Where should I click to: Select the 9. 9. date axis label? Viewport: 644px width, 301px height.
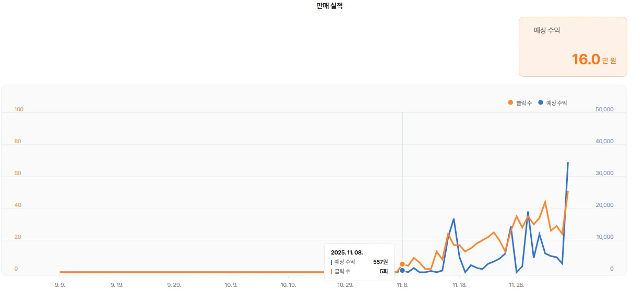(59, 285)
